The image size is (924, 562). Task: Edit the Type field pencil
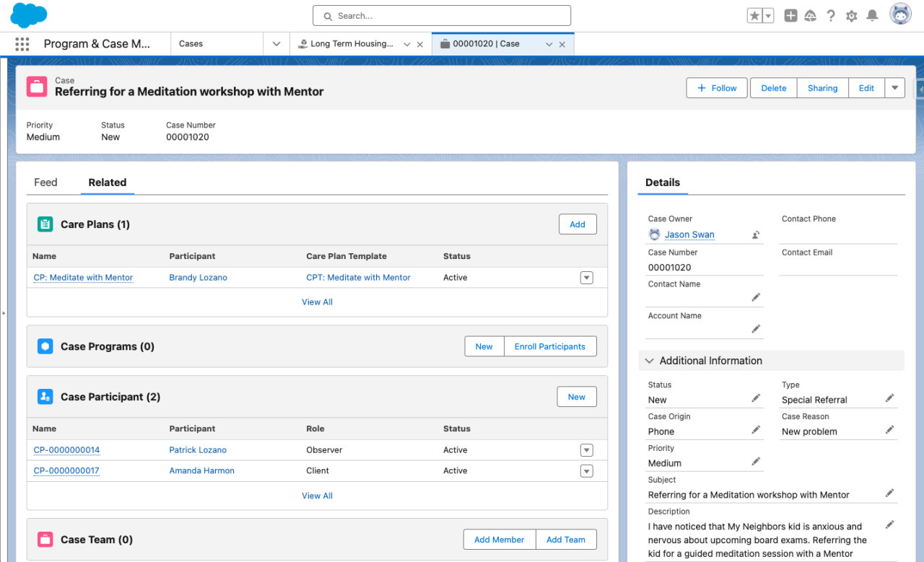[x=890, y=398]
